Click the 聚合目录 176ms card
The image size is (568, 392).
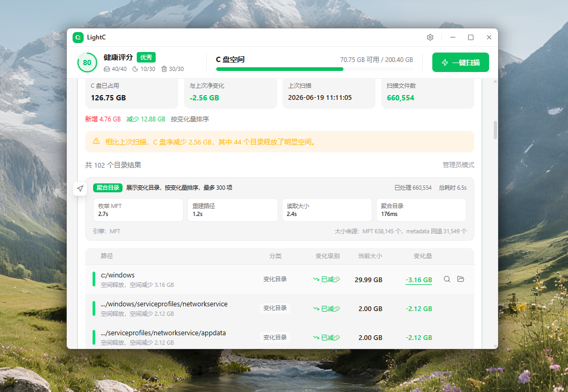pos(421,210)
